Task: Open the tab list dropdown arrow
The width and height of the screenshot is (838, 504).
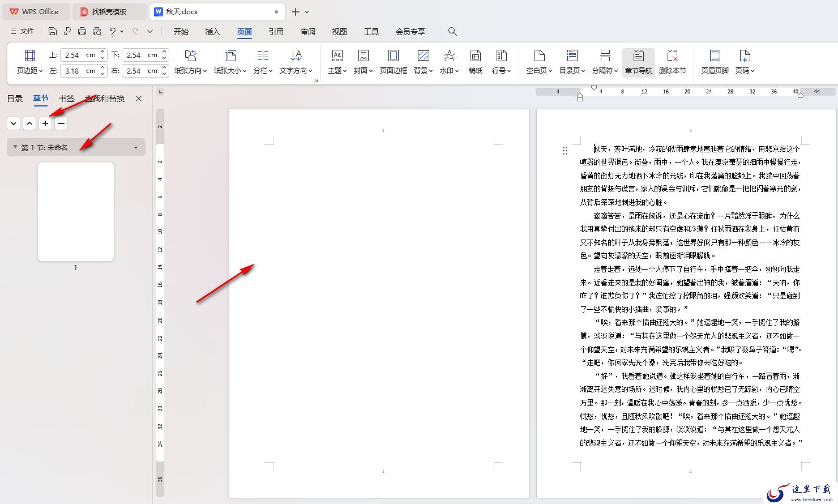Action: [307, 11]
